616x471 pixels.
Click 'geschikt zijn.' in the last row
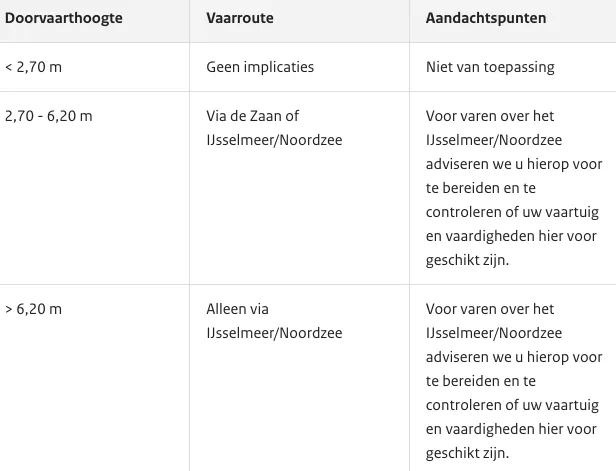click(467, 453)
